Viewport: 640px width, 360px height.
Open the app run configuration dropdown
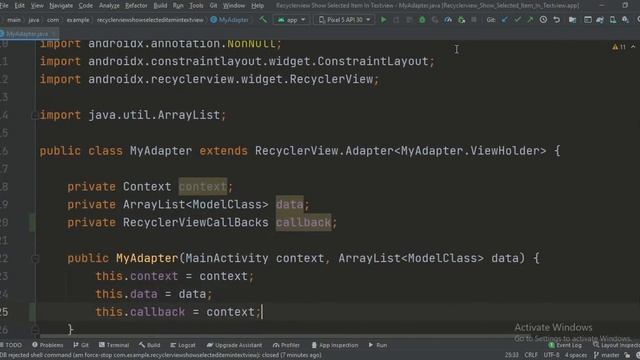[291, 20]
